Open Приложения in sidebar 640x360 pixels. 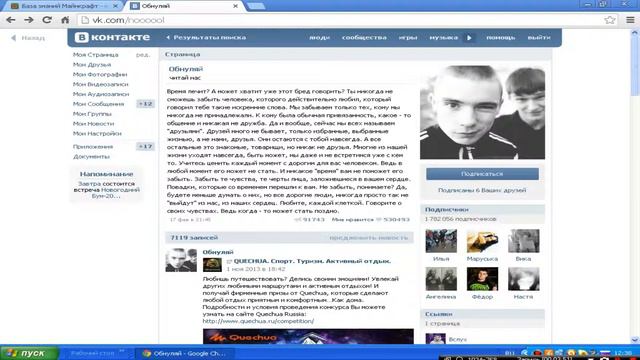tap(93, 147)
